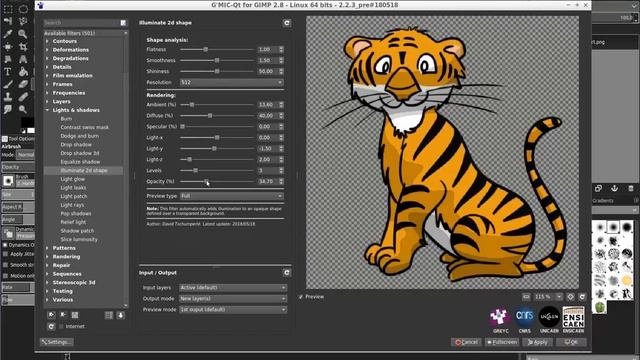Select the Text tool in GIMP toolbox

8,72
